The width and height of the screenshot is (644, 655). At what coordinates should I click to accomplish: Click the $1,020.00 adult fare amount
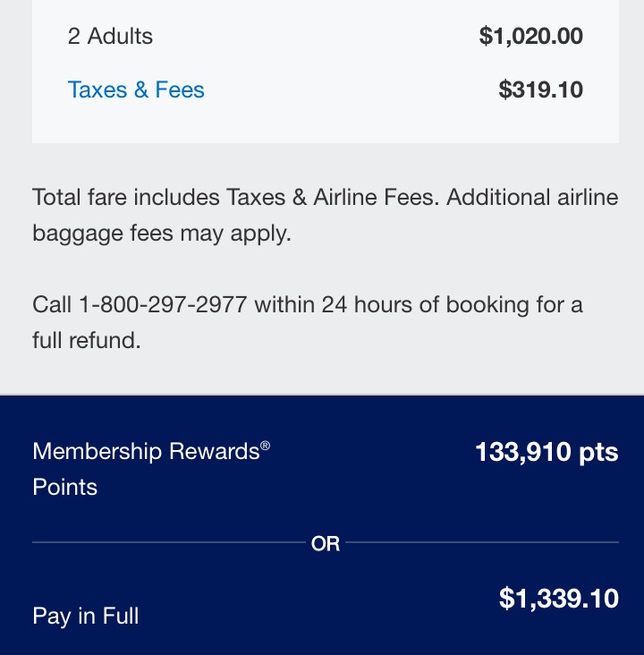coord(530,37)
